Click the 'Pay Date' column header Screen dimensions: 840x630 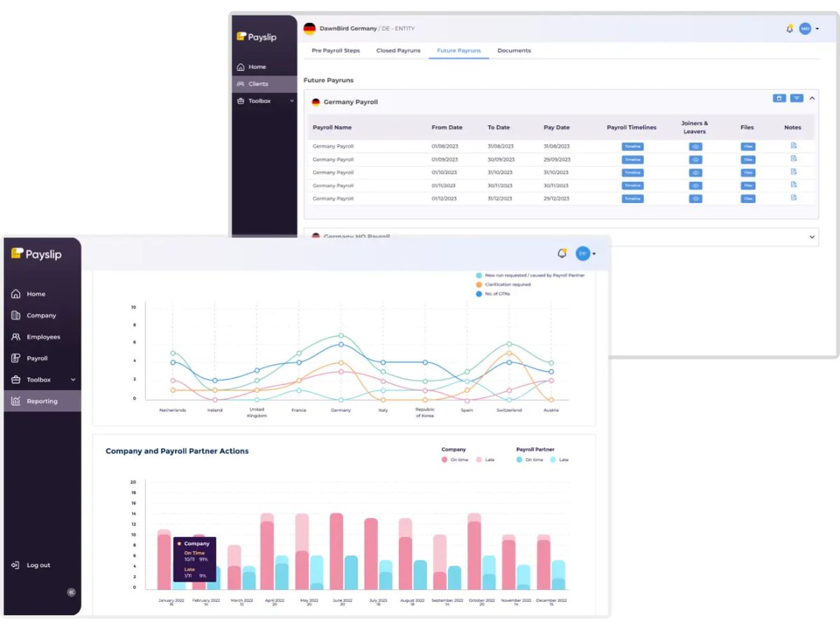(556, 127)
